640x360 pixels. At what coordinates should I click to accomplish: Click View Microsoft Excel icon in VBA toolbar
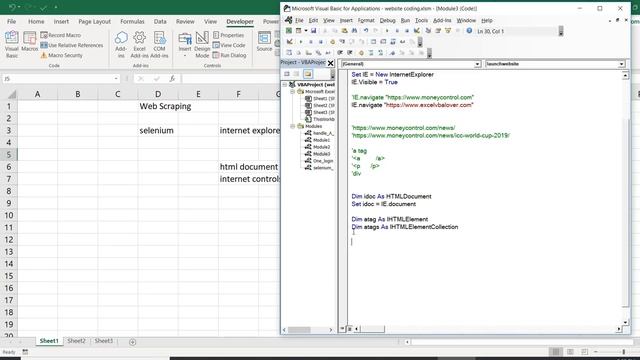pyautogui.click(x=289, y=31)
